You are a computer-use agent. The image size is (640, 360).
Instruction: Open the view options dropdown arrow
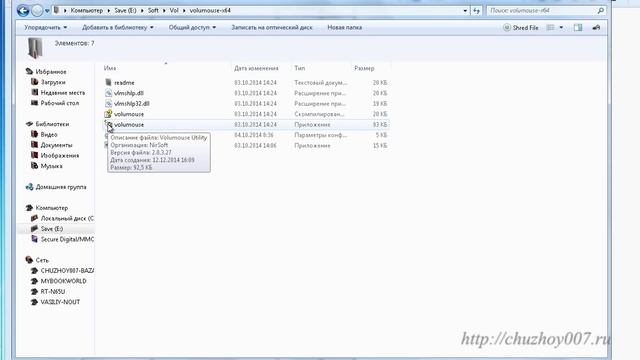[561, 27]
